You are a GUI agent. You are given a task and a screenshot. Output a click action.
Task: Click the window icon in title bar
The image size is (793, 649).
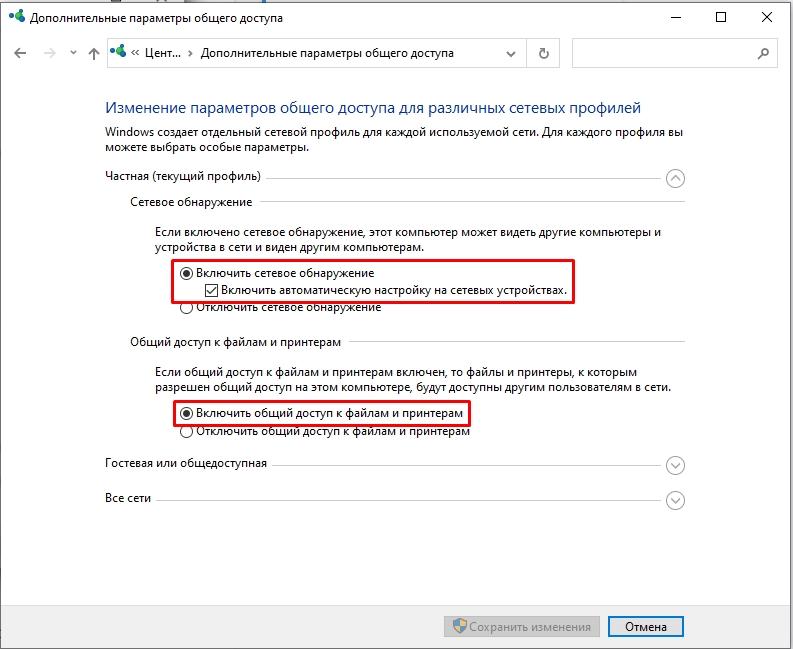click(x=17, y=17)
